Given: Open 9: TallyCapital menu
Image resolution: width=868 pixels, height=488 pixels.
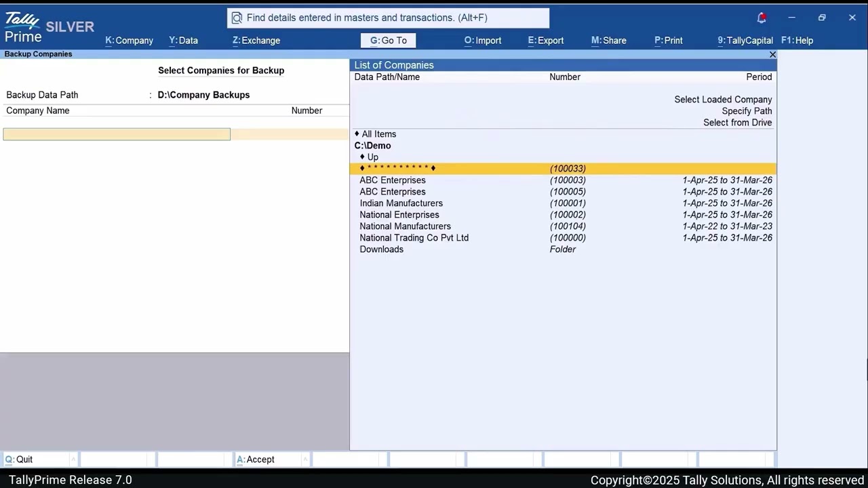Looking at the screenshot, I should [x=745, y=41].
